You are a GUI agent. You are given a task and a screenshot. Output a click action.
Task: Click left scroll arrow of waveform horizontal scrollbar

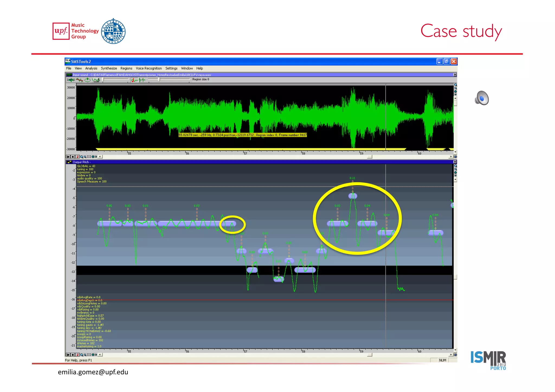[100, 157]
